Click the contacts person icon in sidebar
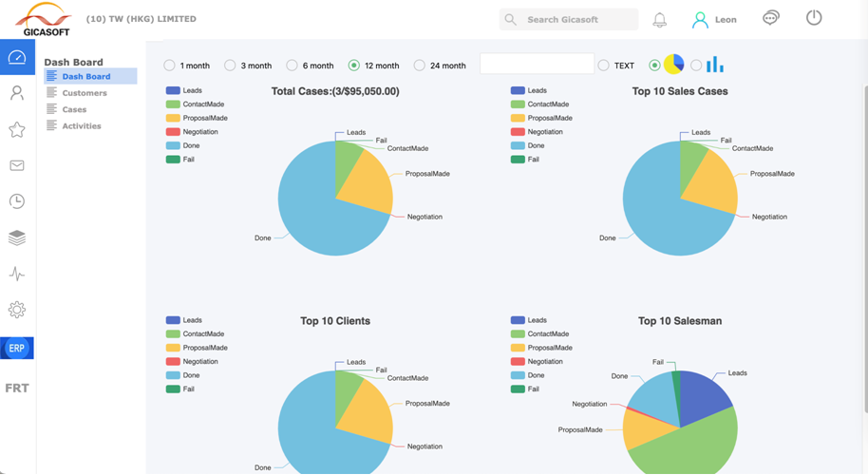This screenshot has width=868, height=475. (x=17, y=93)
